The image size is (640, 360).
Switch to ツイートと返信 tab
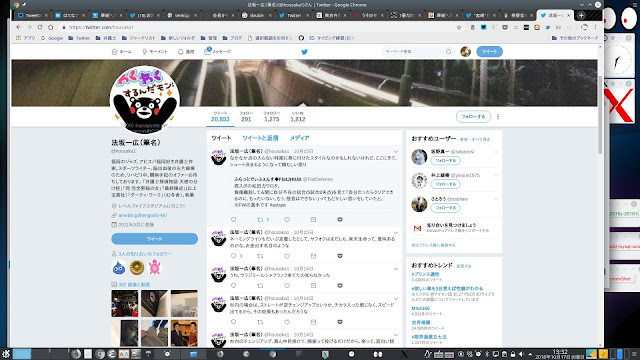pyautogui.click(x=260, y=138)
